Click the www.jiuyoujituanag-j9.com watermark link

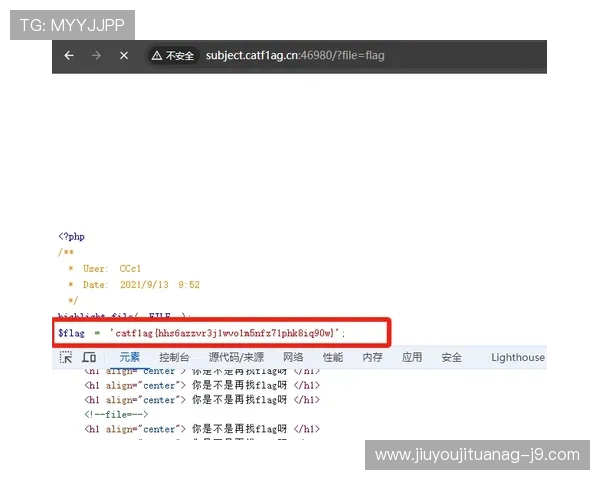tap(477, 455)
